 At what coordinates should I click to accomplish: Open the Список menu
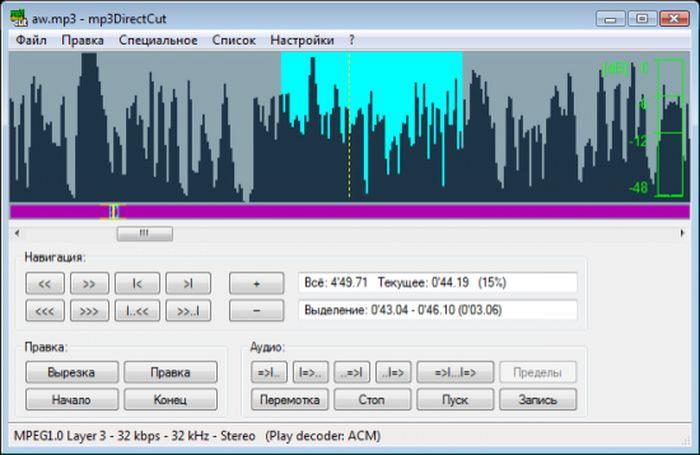tap(234, 40)
